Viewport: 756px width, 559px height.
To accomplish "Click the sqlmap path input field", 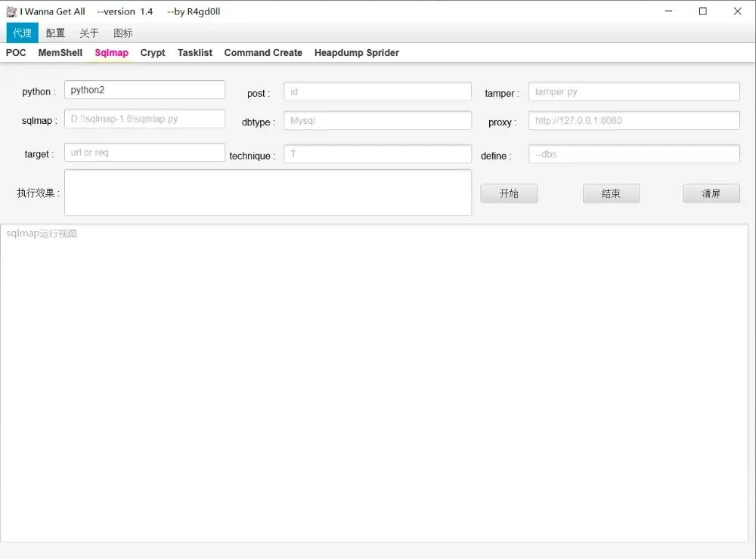I will pos(144,119).
